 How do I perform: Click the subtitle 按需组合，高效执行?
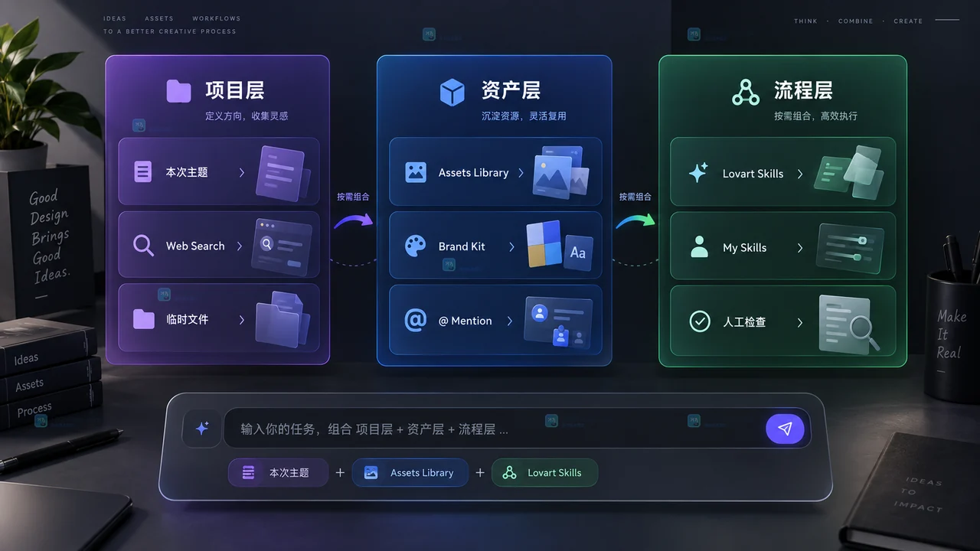point(815,116)
